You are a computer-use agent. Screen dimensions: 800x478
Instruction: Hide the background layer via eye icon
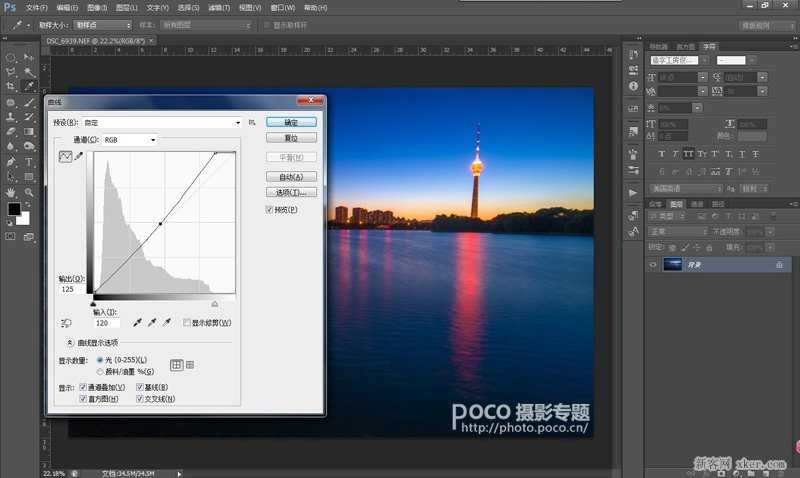click(x=653, y=265)
